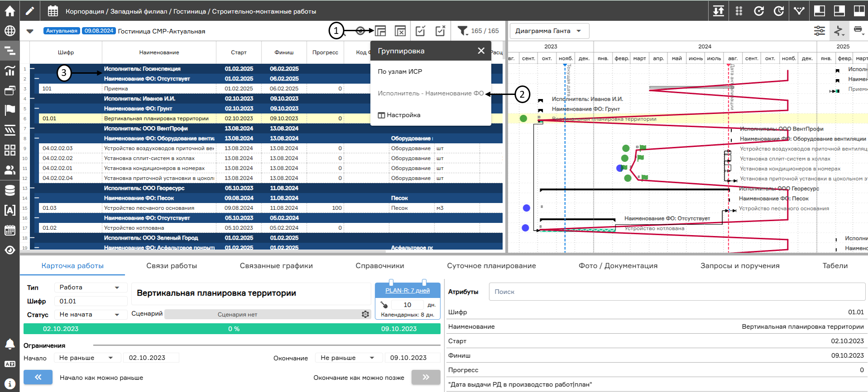Open the language AZ icon in sidebar

point(10,364)
